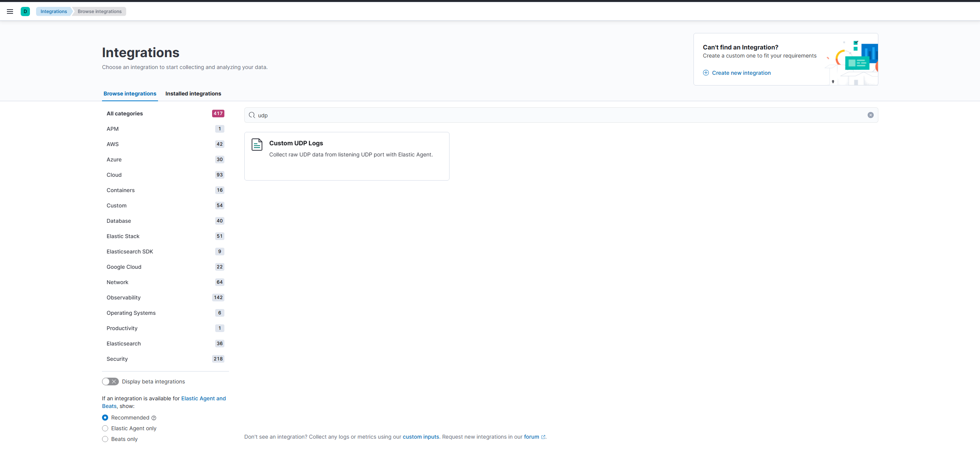Click the Browse integrations breadcrumb
The height and width of the screenshot is (472, 980).
pos(100,12)
